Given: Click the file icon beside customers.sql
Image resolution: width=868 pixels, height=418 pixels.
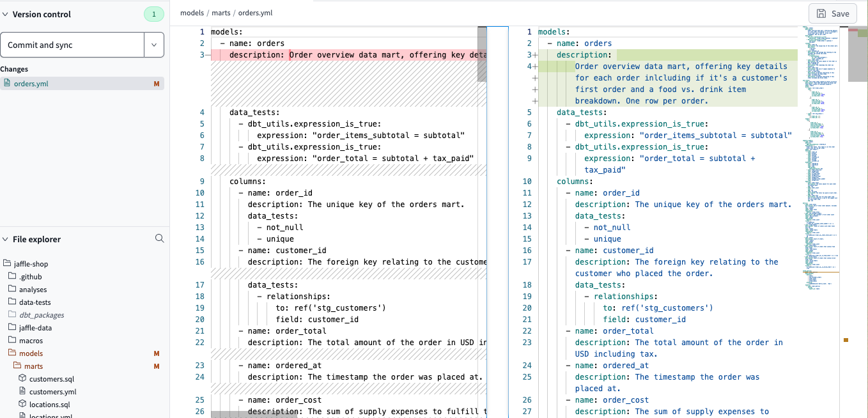Looking at the screenshot, I should pyautogui.click(x=24, y=378).
